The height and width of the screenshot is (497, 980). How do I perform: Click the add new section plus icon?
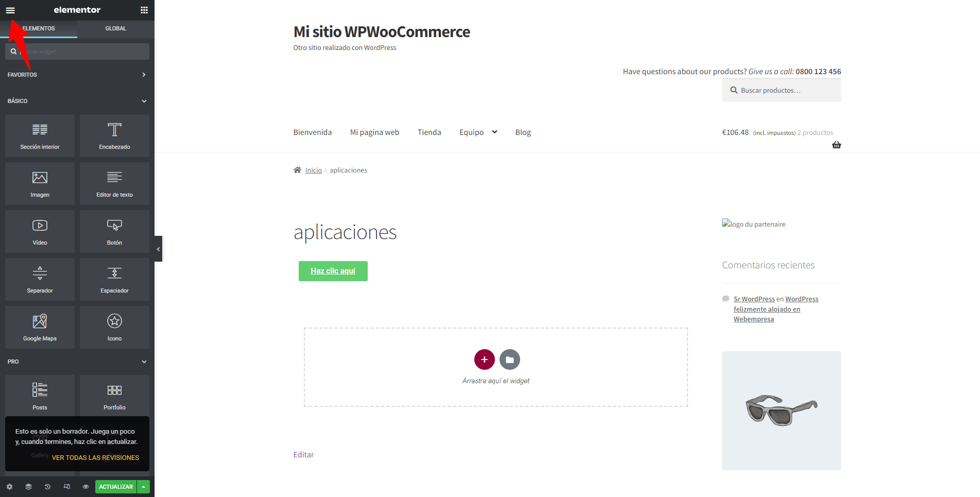(x=484, y=359)
